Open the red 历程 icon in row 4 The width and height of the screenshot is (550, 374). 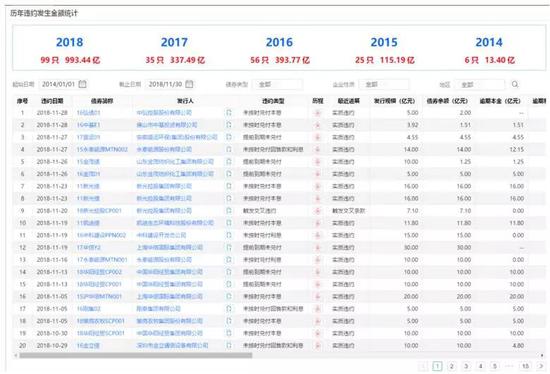[317, 149]
